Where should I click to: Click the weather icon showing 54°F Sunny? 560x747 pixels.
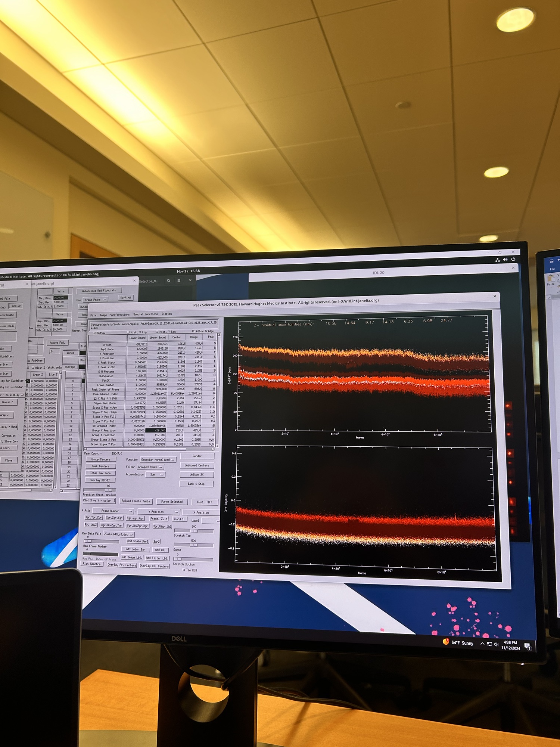446,642
